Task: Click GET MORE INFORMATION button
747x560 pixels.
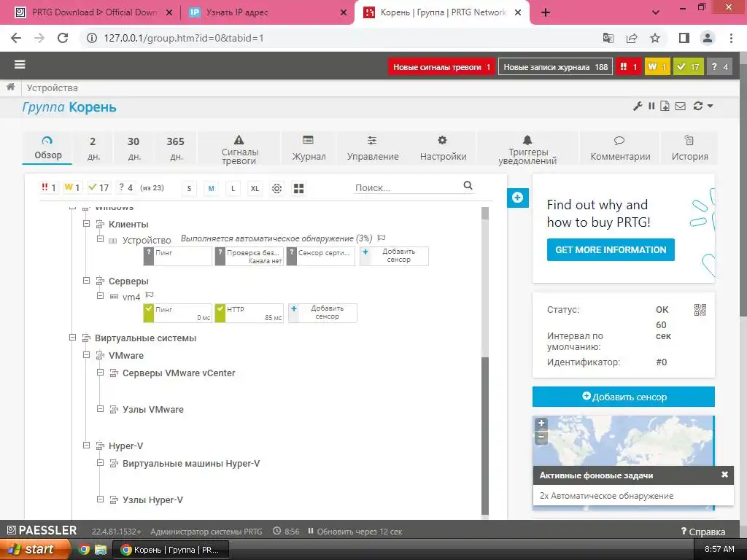Action: (x=611, y=249)
